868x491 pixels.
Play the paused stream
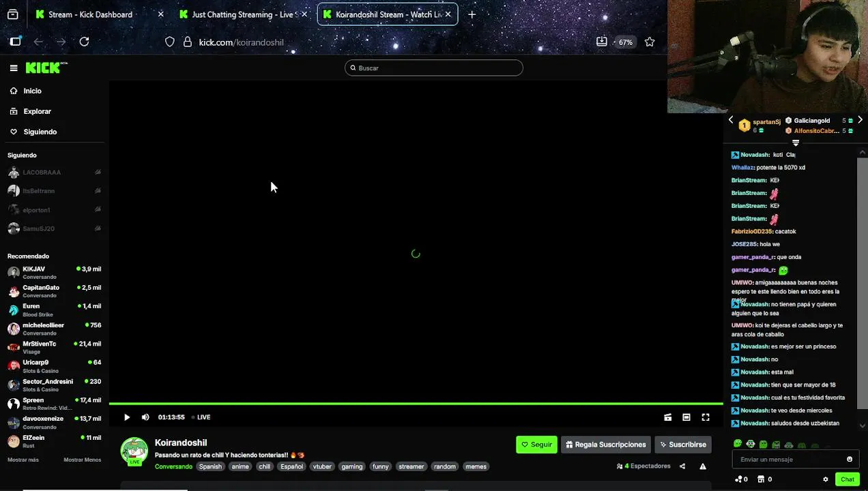(127, 417)
